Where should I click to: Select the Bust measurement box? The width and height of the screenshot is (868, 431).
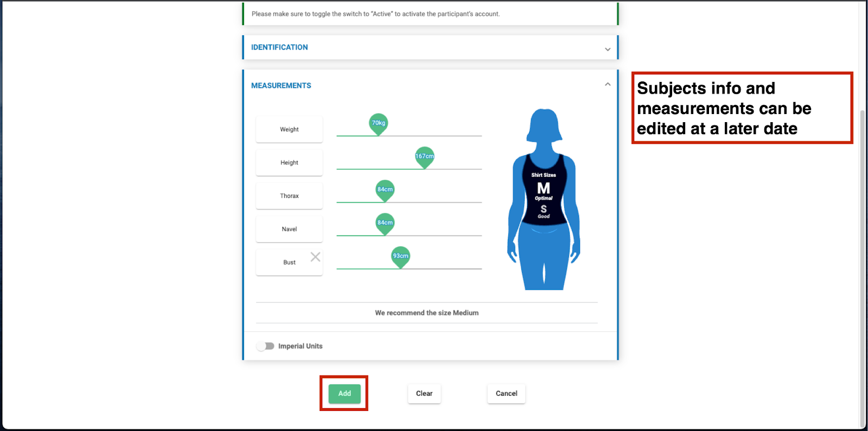pyautogui.click(x=289, y=262)
